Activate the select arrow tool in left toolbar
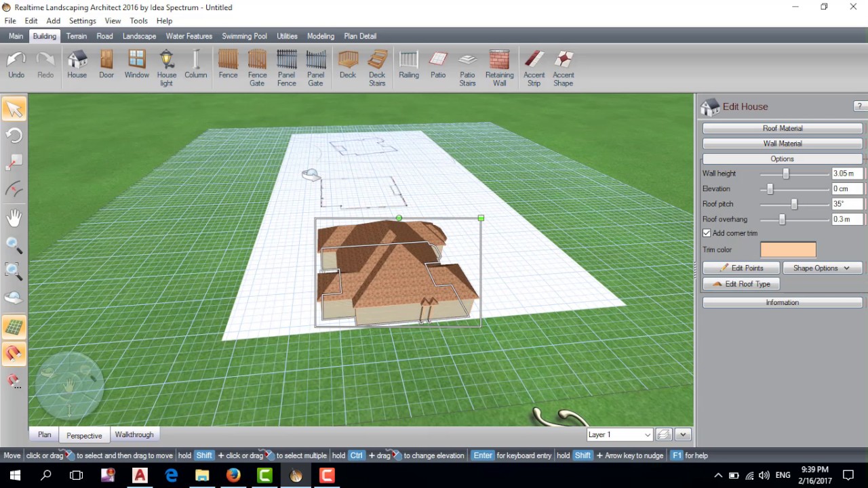 pyautogui.click(x=14, y=109)
